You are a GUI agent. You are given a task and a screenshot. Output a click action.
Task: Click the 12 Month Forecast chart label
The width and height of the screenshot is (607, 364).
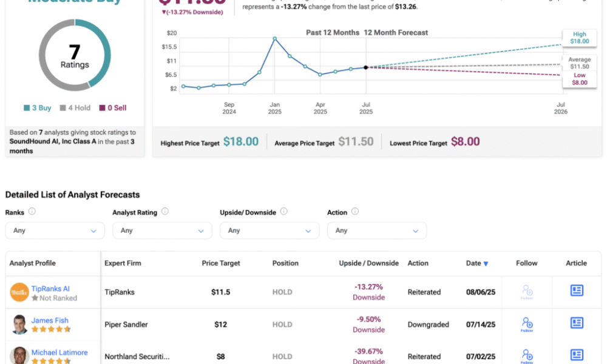point(396,33)
